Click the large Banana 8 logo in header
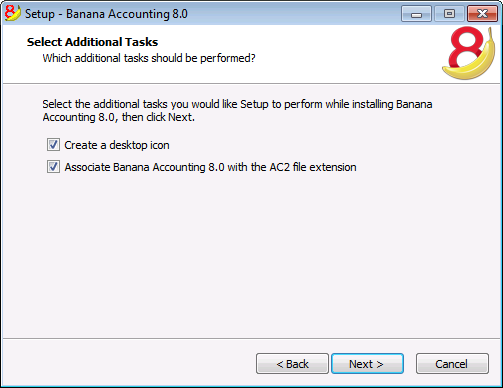Viewport: 503px width, 388px height. point(469,54)
